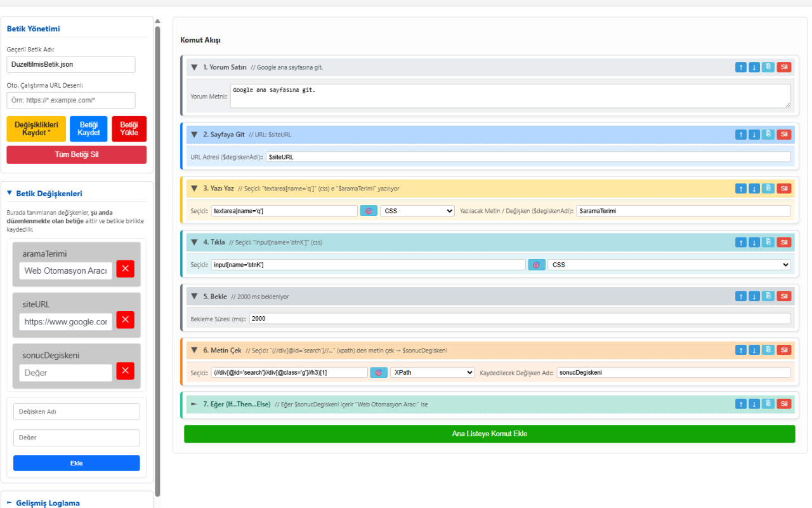
Task: Open selector type dropdown in Yazı Yaz
Action: (x=417, y=211)
